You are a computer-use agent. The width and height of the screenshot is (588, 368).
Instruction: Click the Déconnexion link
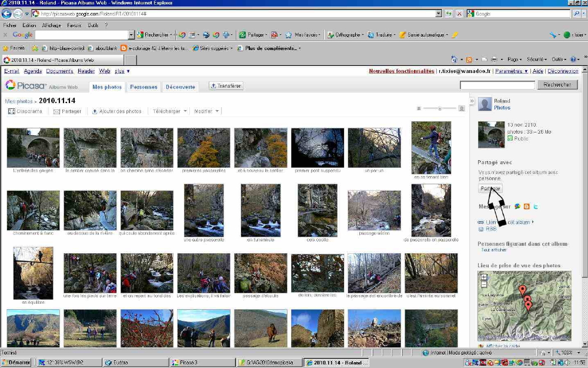click(x=563, y=71)
